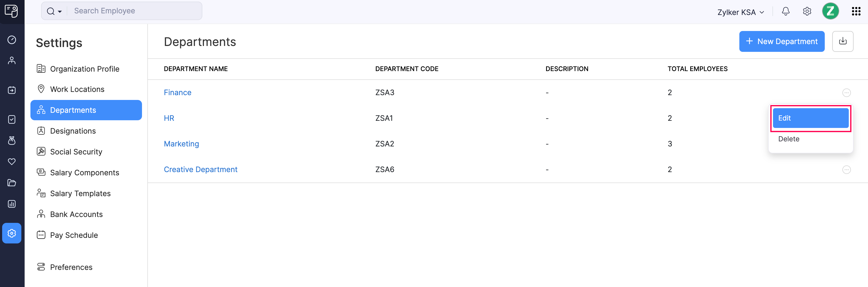This screenshot has width=868, height=287.
Task: Choose Delete from the open context menu
Action: [788, 139]
